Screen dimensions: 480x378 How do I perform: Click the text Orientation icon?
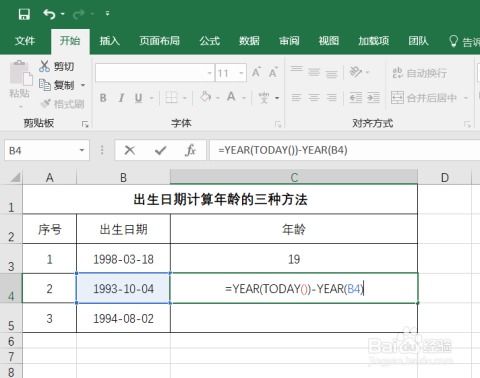[x=355, y=72]
